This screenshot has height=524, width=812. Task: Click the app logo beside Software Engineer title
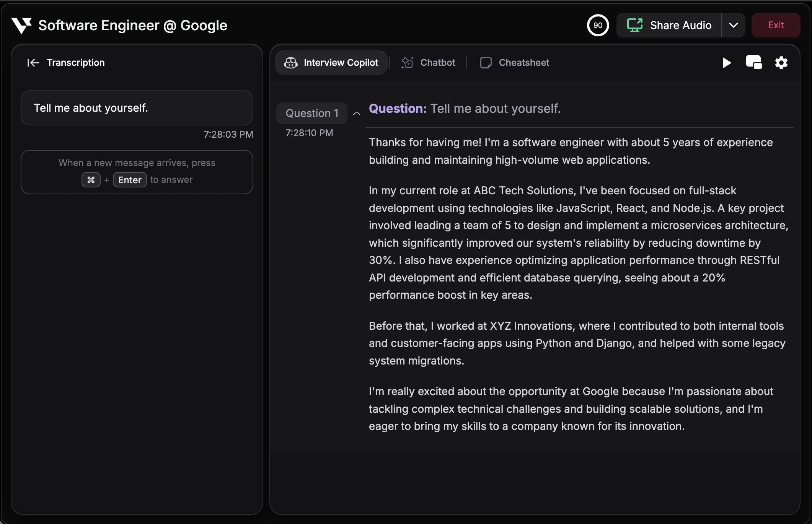tap(21, 26)
